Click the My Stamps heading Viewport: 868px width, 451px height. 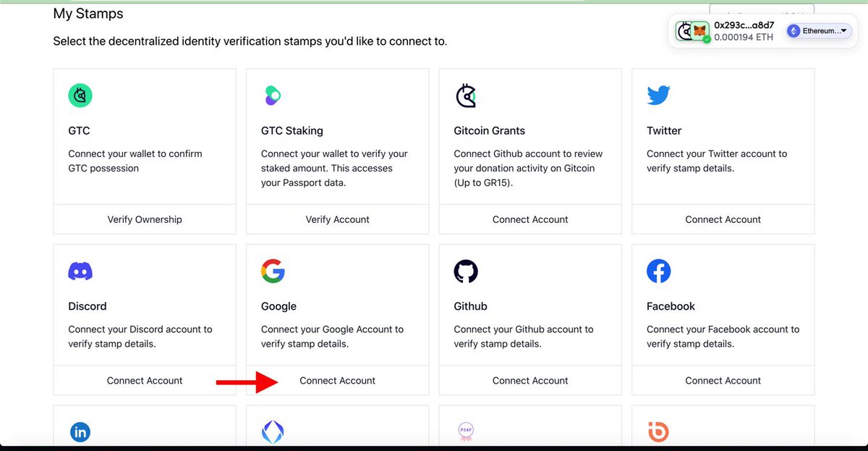pos(88,14)
